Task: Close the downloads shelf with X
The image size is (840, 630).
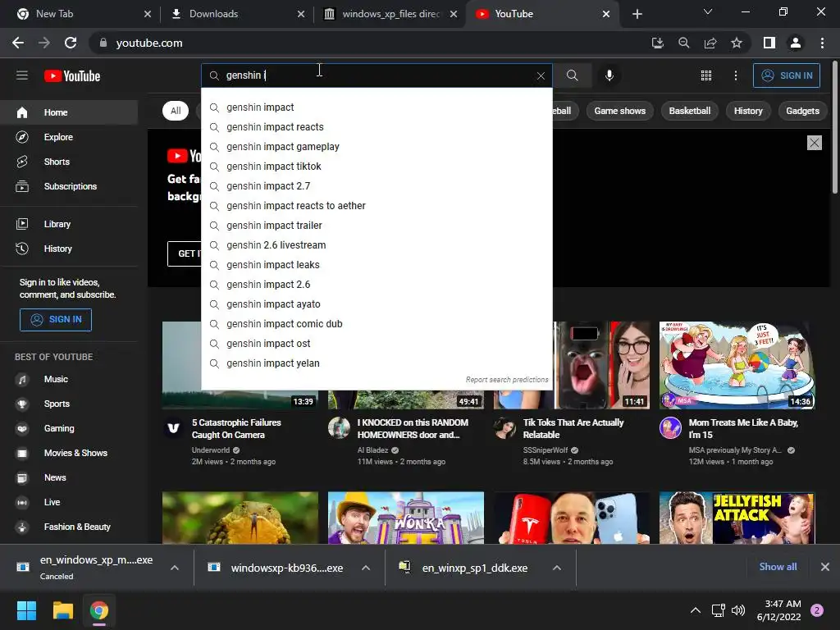Action: (825, 567)
